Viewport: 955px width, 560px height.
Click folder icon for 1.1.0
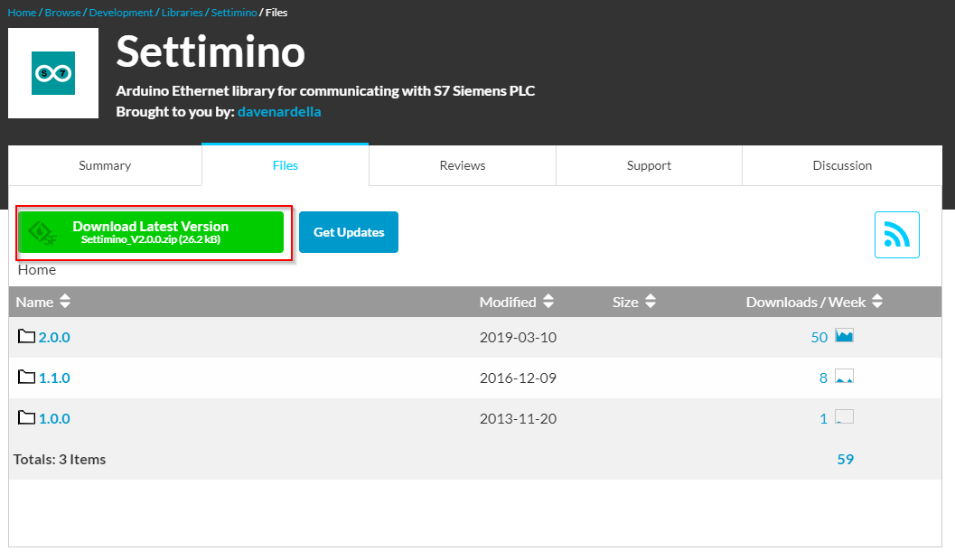coord(26,377)
